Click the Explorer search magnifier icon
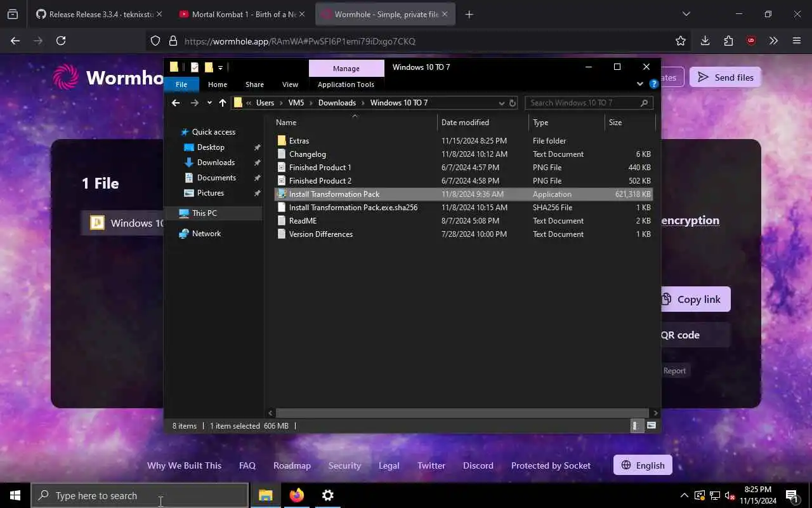The width and height of the screenshot is (812, 508). 644,103
